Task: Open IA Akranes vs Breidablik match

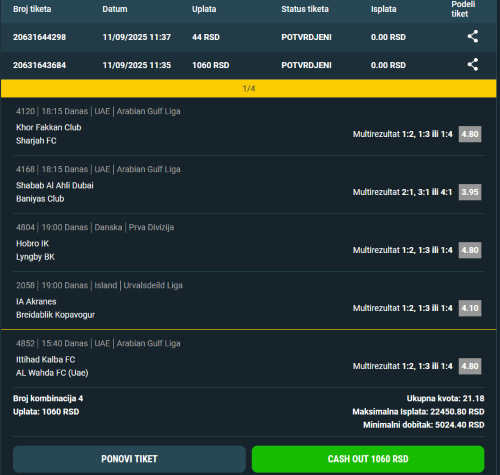Action: coord(55,308)
